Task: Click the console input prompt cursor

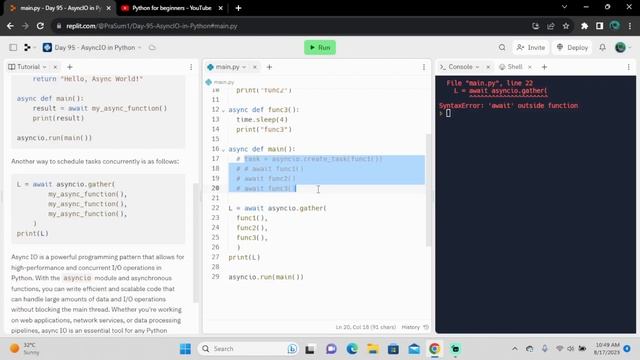Action: point(448,113)
